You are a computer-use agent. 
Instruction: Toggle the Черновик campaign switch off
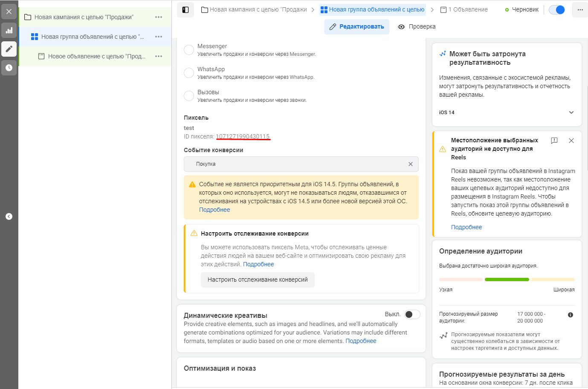(557, 9)
